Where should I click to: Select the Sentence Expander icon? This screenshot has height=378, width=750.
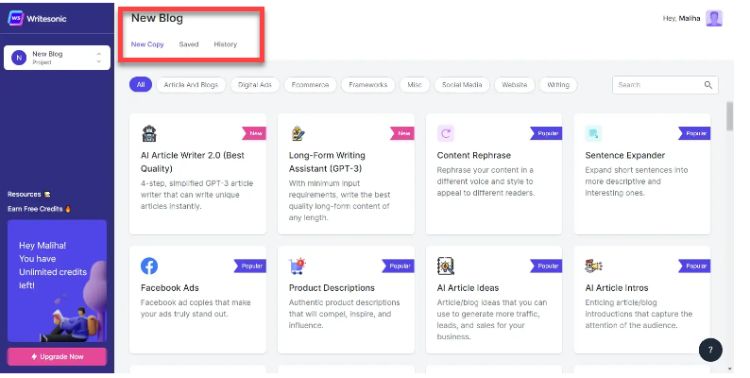[x=594, y=133]
